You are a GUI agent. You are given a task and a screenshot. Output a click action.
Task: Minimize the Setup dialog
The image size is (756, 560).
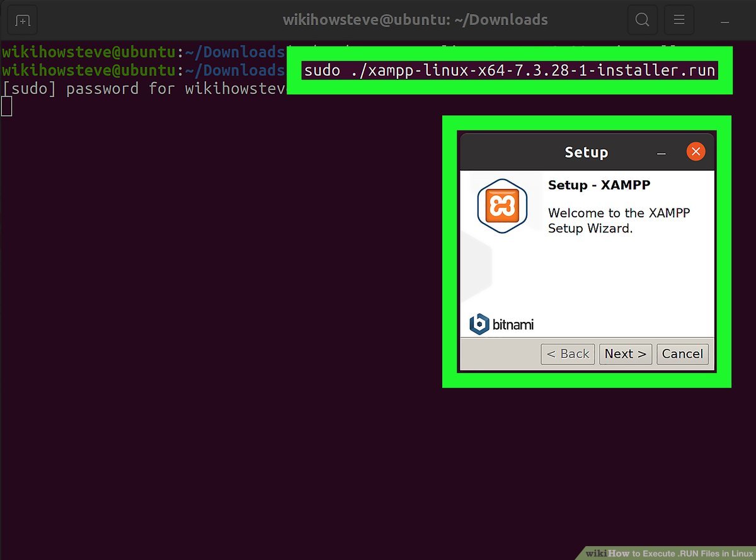pos(661,153)
